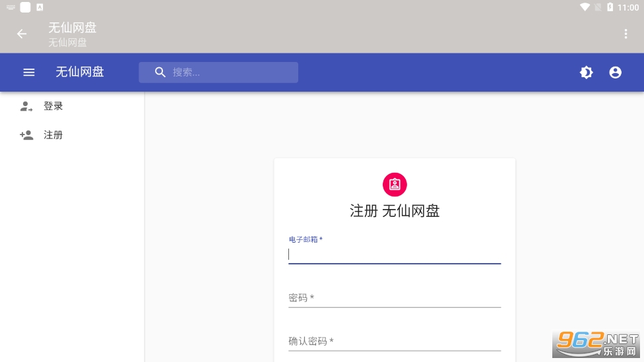Click the 注册 add-person icon in sidebar
The height and width of the screenshot is (362, 644).
[x=26, y=135]
